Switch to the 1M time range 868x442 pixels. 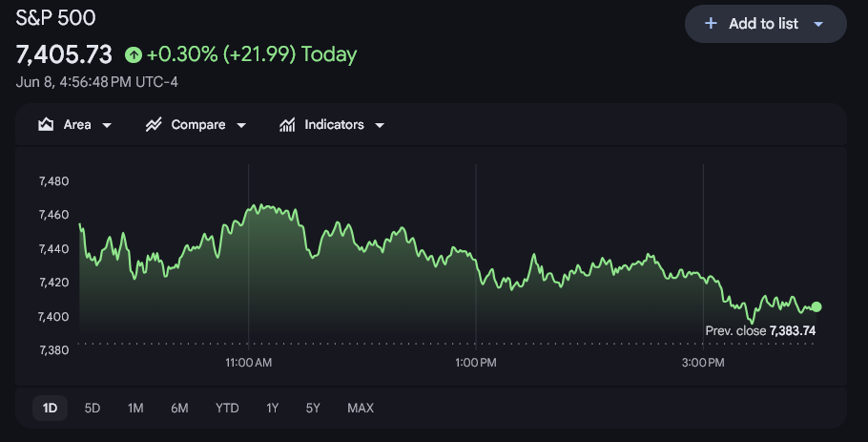tap(135, 409)
